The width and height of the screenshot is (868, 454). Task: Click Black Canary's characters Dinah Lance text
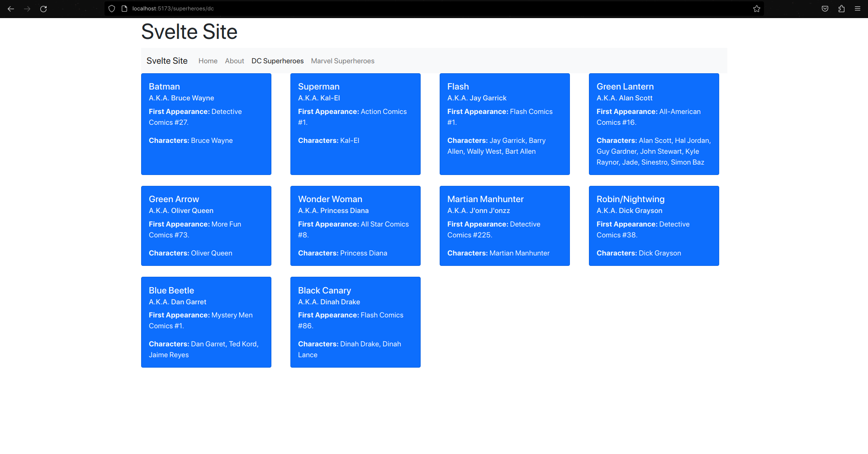[350, 349]
